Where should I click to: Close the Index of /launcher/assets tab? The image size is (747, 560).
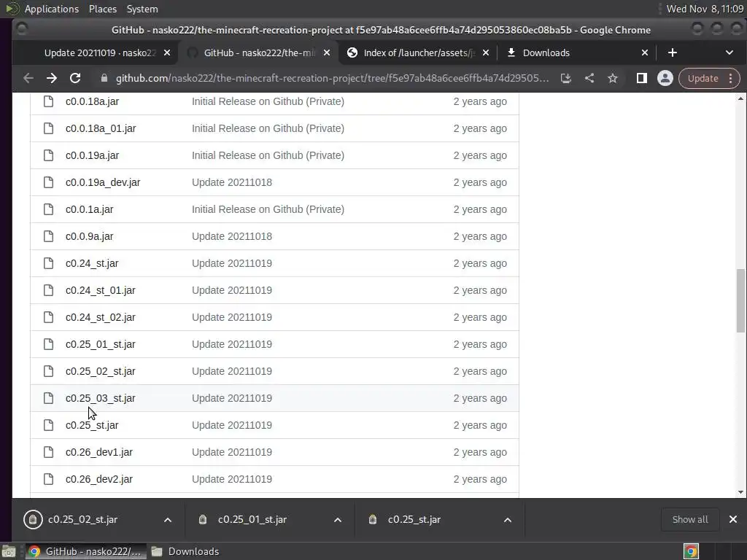[x=485, y=52]
